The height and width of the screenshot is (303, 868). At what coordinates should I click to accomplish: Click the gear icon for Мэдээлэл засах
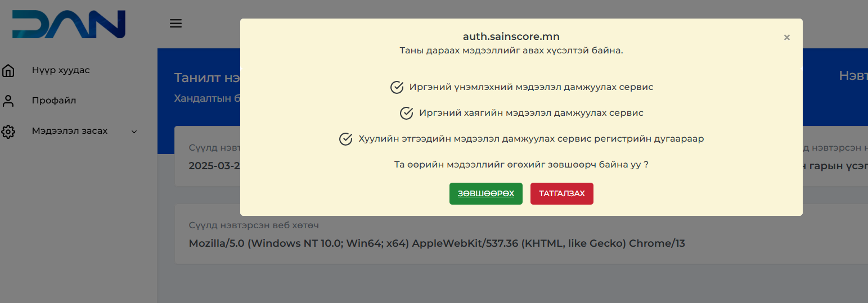click(8, 132)
